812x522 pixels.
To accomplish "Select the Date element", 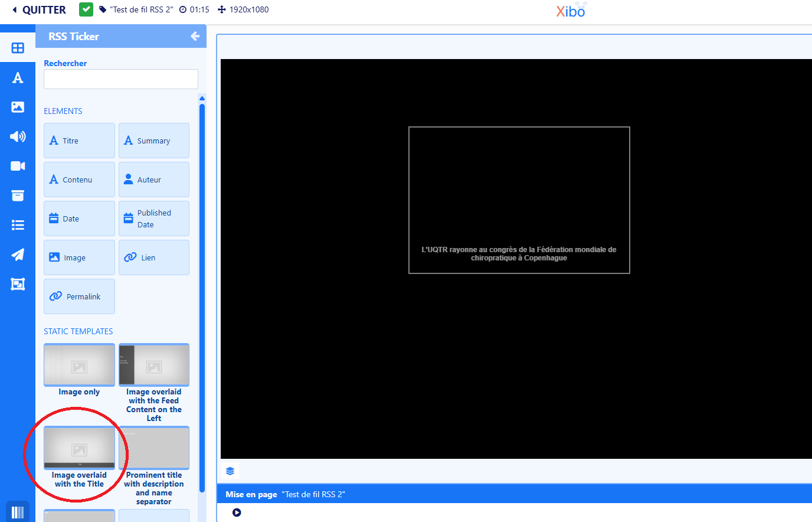I will (x=79, y=218).
